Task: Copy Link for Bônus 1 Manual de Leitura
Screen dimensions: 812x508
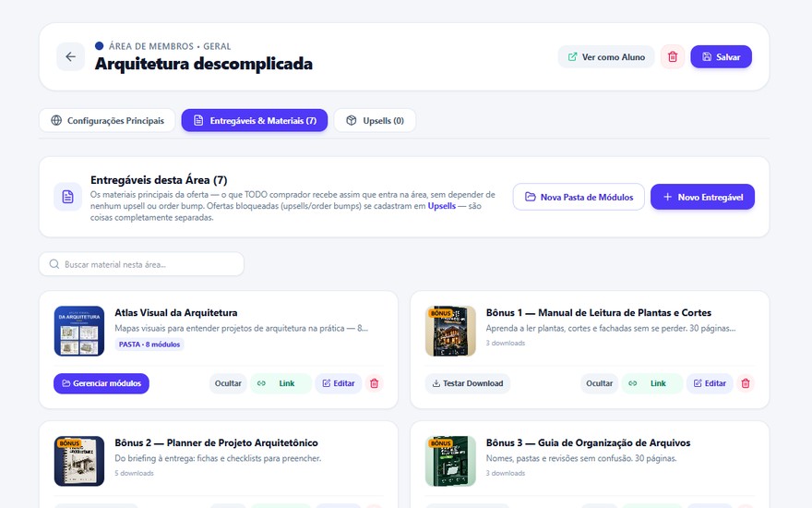Action: [652, 383]
